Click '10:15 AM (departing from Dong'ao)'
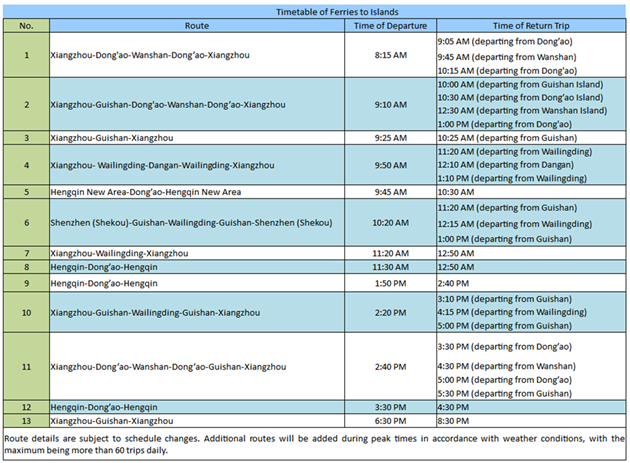630x463 pixels. [x=507, y=71]
